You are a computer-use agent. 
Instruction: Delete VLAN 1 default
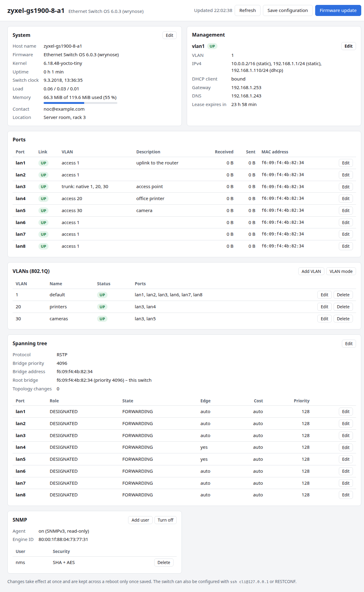(x=343, y=295)
